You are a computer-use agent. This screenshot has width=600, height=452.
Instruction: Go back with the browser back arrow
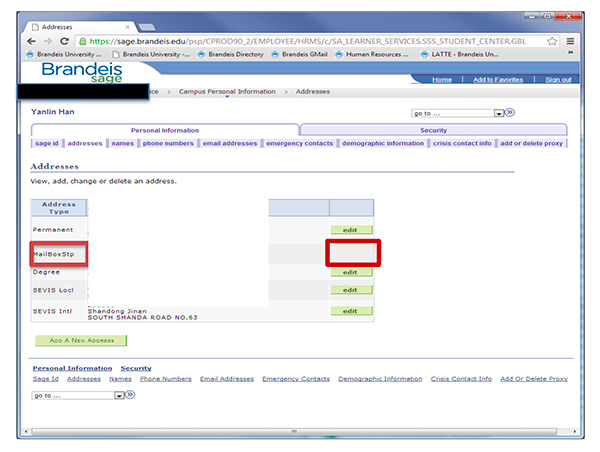click(x=31, y=41)
